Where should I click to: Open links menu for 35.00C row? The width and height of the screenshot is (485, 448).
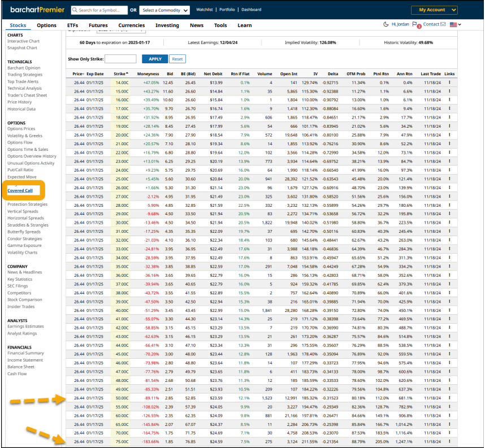(x=449, y=267)
